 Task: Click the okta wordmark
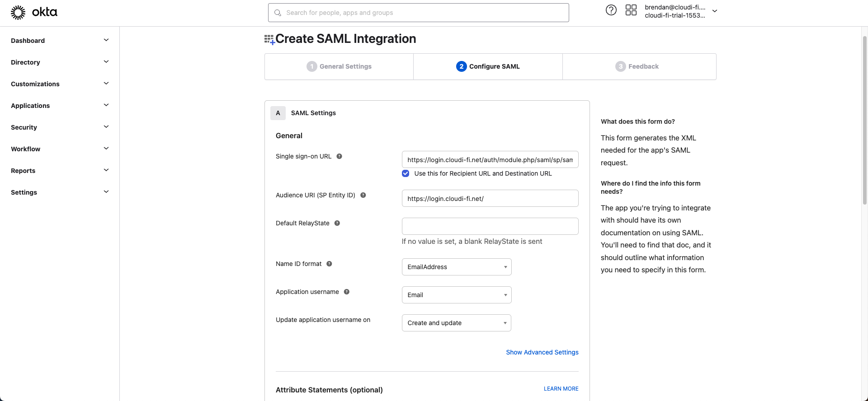(45, 12)
